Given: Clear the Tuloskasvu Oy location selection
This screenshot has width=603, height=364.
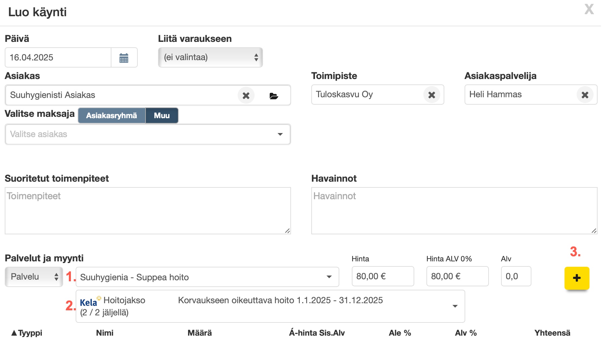Looking at the screenshot, I should (x=431, y=95).
